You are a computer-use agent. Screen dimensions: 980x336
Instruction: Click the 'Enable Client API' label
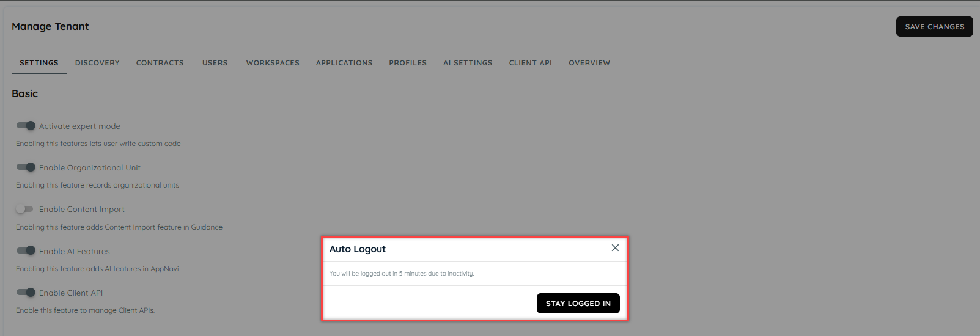click(71, 293)
